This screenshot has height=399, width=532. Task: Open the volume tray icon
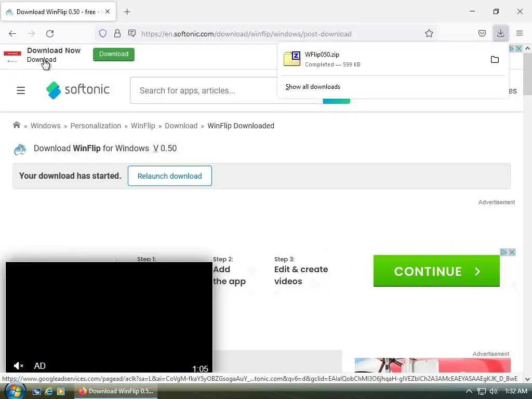(x=494, y=391)
